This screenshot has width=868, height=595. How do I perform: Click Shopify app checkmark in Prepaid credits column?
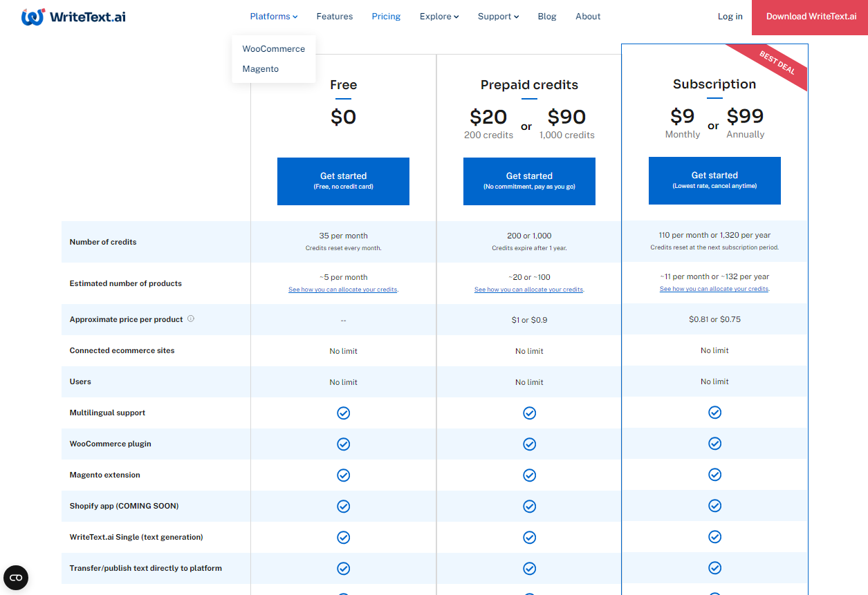(x=529, y=506)
